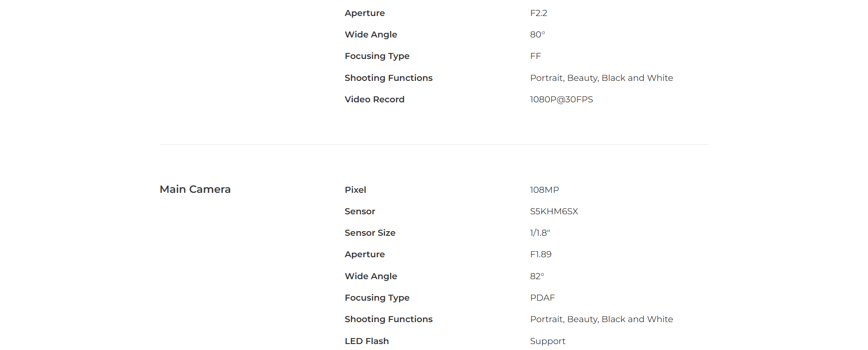Click the F1.89 aperture value

(x=540, y=255)
